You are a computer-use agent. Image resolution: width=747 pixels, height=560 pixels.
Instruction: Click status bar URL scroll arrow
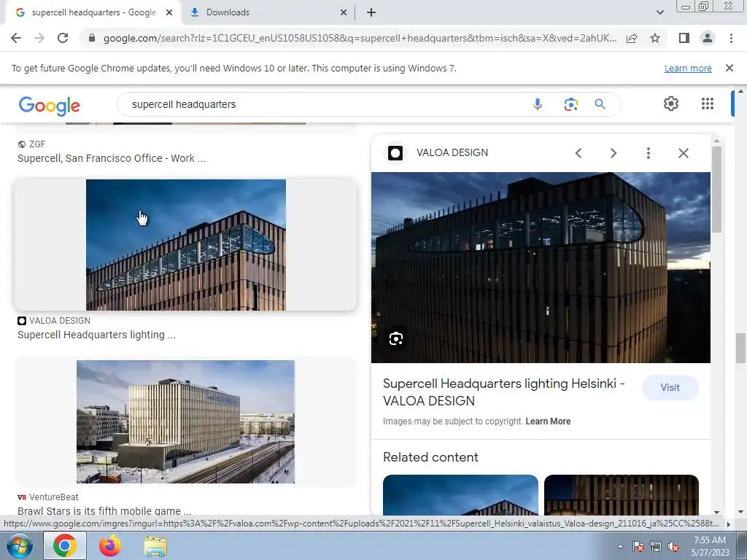[x=728, y=524]
